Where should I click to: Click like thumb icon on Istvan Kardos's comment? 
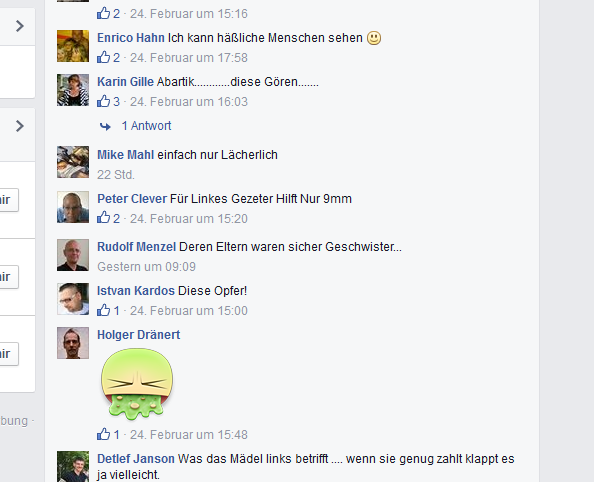[103, 310]
